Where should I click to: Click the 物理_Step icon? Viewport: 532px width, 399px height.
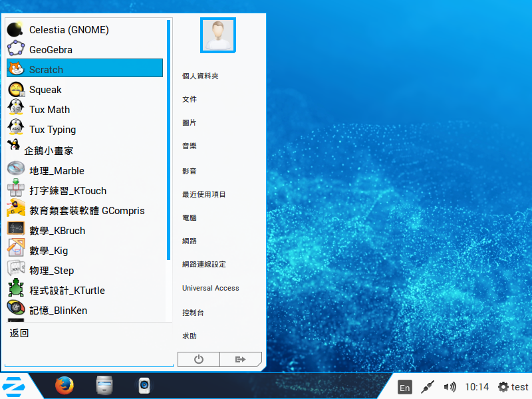[x=16, y=269]
